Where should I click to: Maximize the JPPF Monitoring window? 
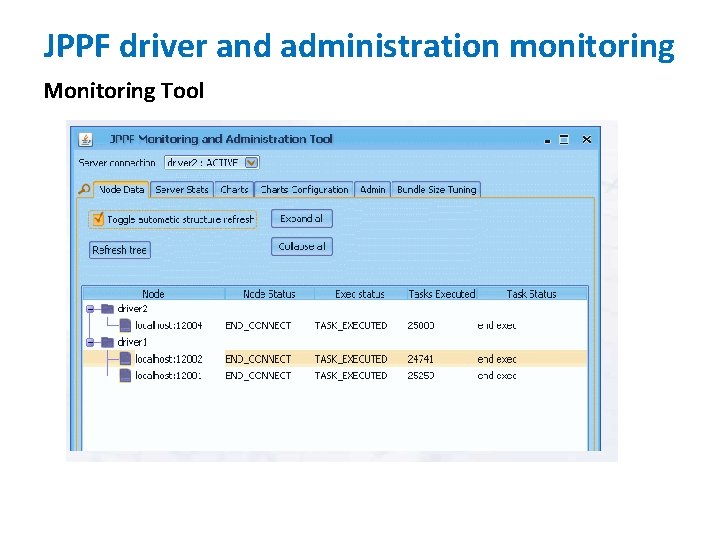(564, 139)
